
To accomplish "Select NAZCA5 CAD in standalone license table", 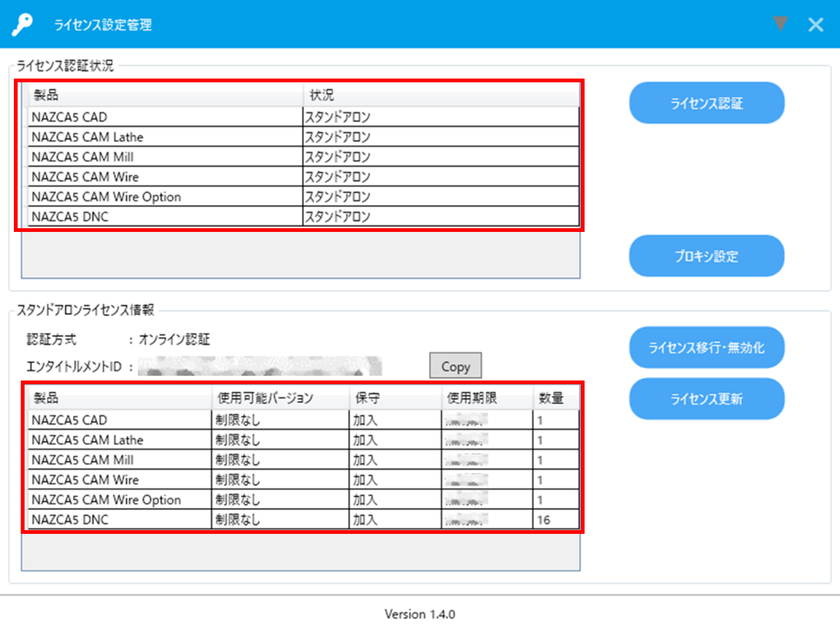I will click(x=120, y=420).
